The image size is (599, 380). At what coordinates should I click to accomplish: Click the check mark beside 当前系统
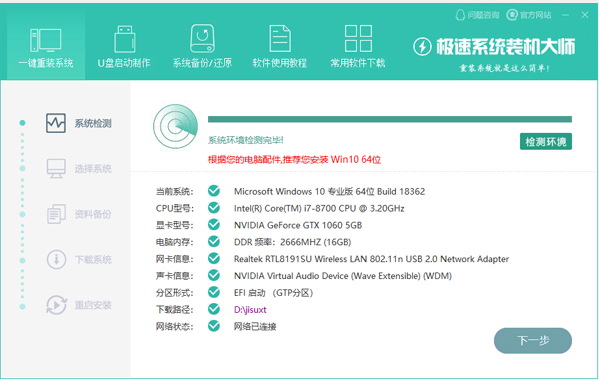click(x=214, y=191)
